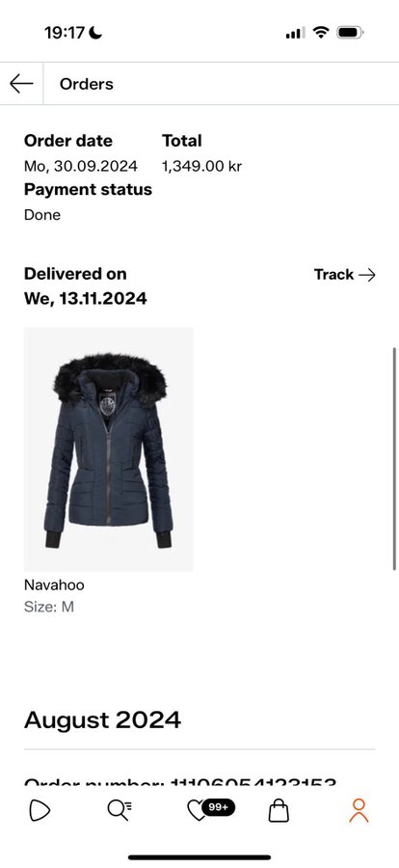Tap the Delivered on We, 13.11.2024 text

[x=85, y=286]
